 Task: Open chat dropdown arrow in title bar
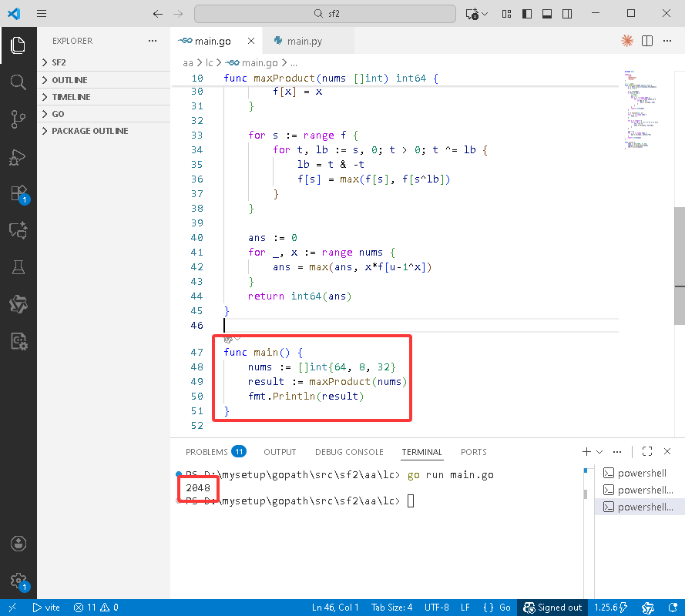coord(485,14)
